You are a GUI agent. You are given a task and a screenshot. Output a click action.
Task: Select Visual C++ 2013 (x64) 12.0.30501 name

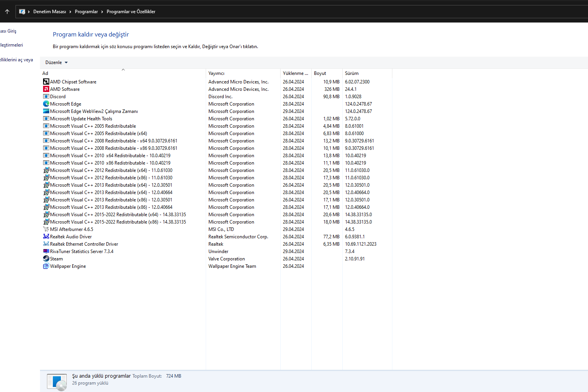111,185
